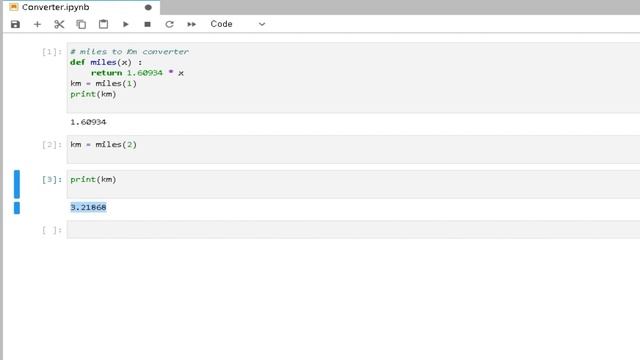Select cell 2 containing km = miles(2)
Screen dimensions: 640x360
click(x=353, y=149)
